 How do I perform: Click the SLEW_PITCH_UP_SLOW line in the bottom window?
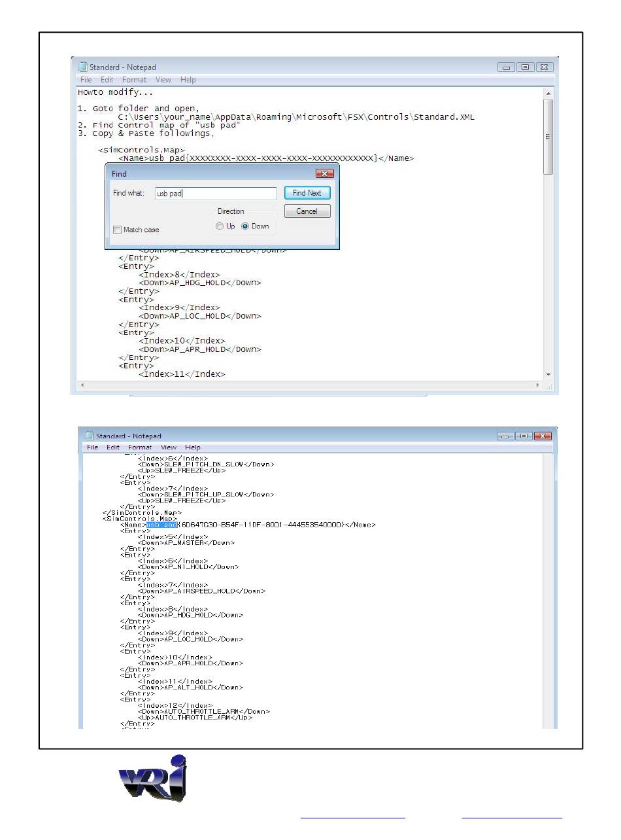[x=206, y=495]
